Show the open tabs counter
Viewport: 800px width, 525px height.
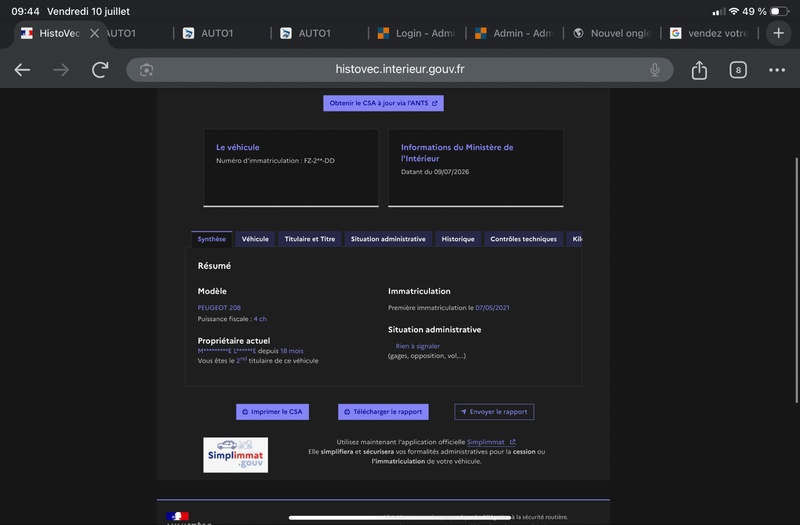(x=738, y=70)
